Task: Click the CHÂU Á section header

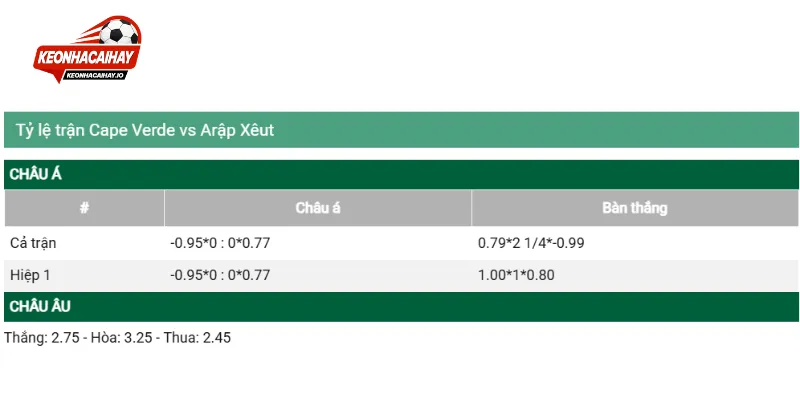Action: (x=401, y=174)
